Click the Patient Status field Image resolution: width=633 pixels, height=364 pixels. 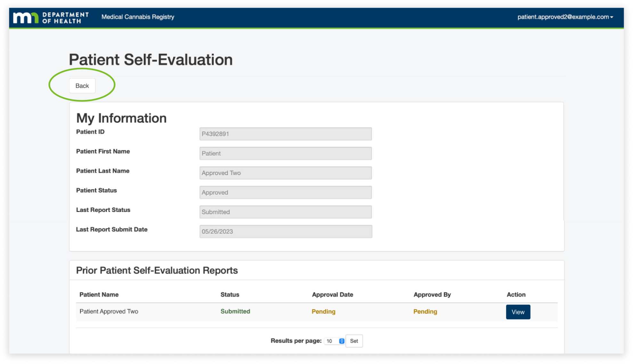click(x=285, y=192)
